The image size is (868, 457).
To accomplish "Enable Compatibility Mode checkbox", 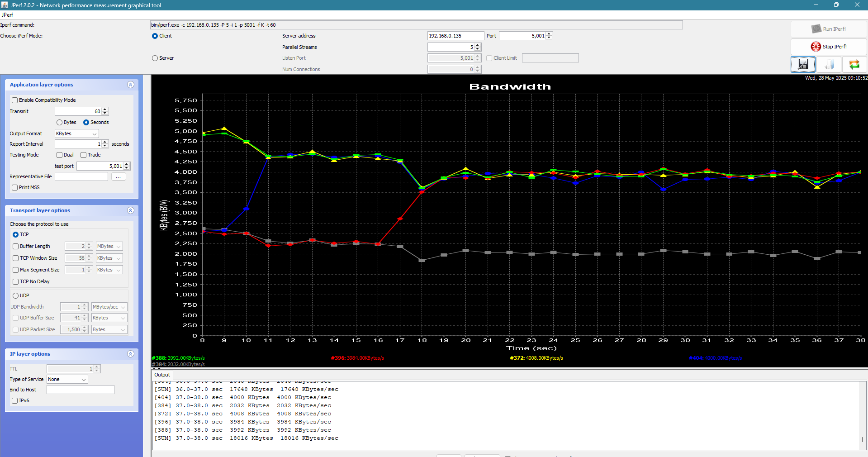I will [x=15, y=100].
